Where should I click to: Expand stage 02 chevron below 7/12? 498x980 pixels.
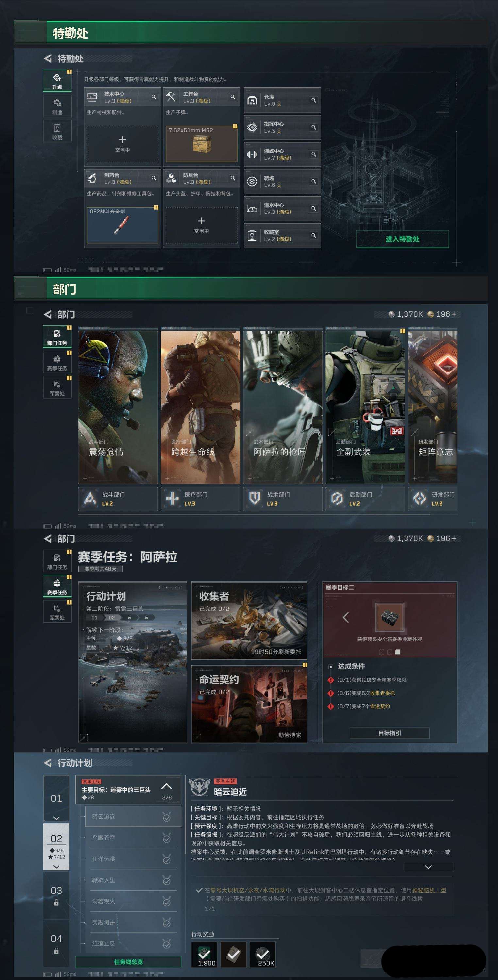click(x=56, y=866)
